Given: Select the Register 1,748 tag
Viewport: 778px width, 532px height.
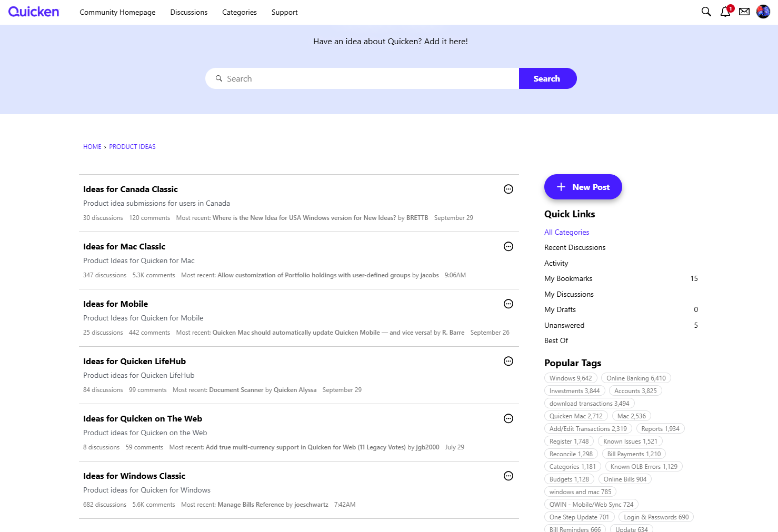Looking at the screenshot, I should click(x=569, y=441).
